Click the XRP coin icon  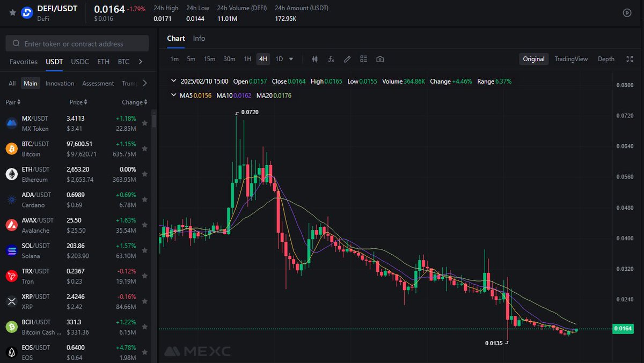[12, 301]
